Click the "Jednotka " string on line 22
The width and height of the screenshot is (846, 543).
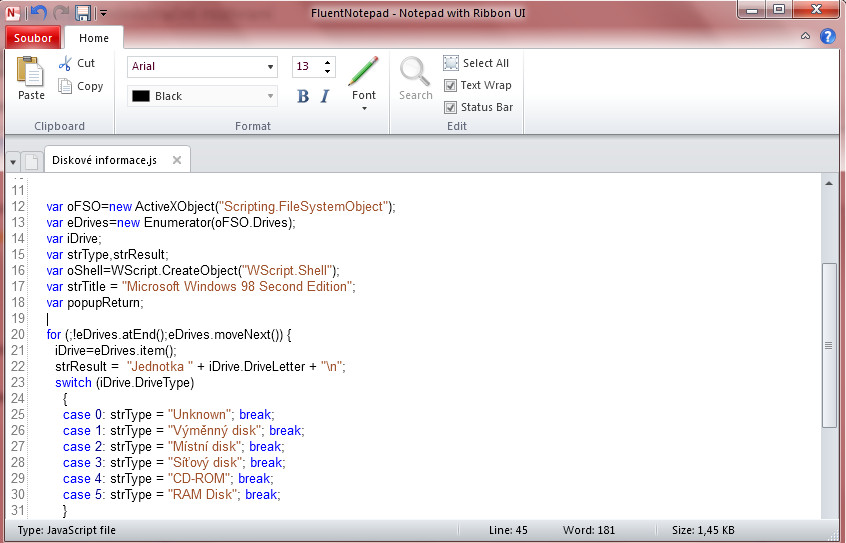pyautogui.click(x=160, y=366)
